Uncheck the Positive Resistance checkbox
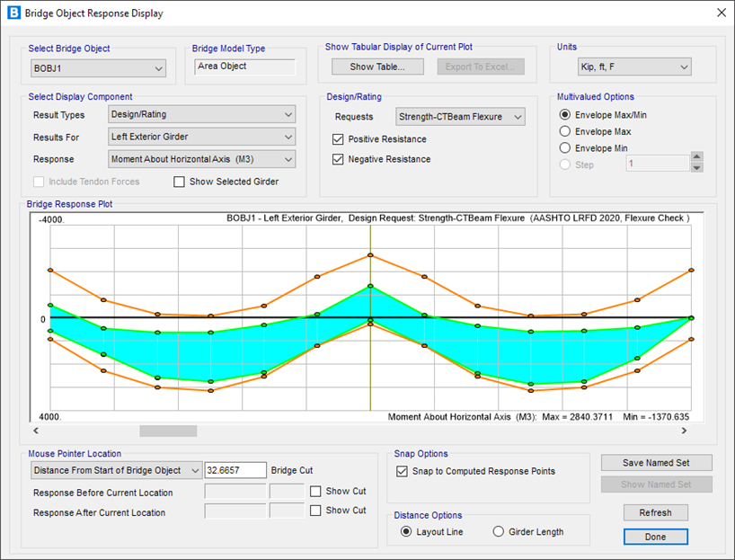Viewport: 735px width, 560px height. click(x=338, y=139)
